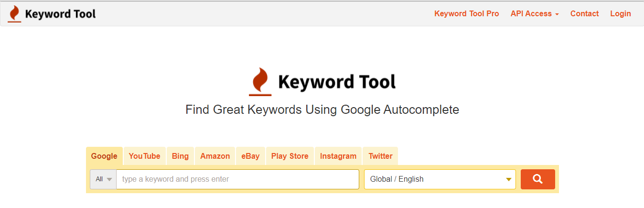The width and height of the screenshot is (644, 208).
Task: Switch to the YouTube tab
Action: pos(144,156)
